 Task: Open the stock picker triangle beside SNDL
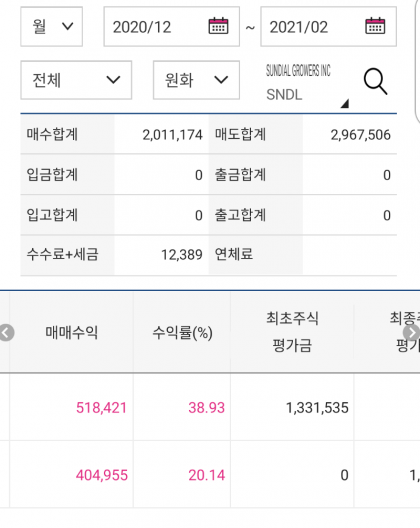[344, 103]
